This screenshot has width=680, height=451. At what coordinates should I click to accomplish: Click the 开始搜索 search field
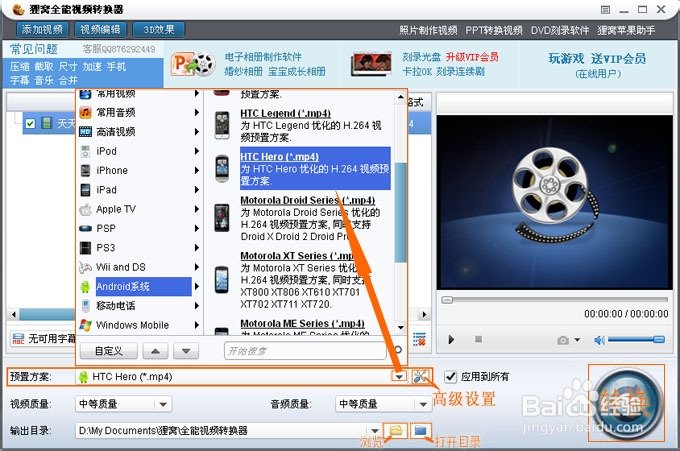point(305,351)
